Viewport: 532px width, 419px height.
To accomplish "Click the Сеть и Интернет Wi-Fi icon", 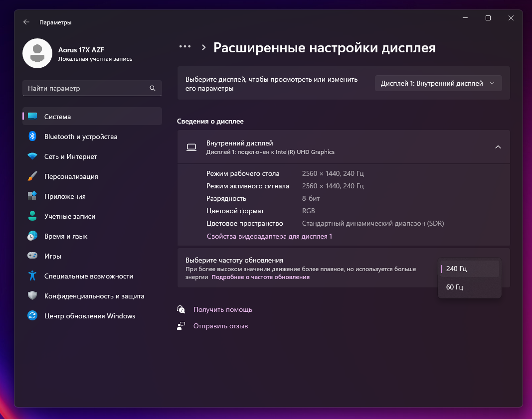I will coord(32,156).
